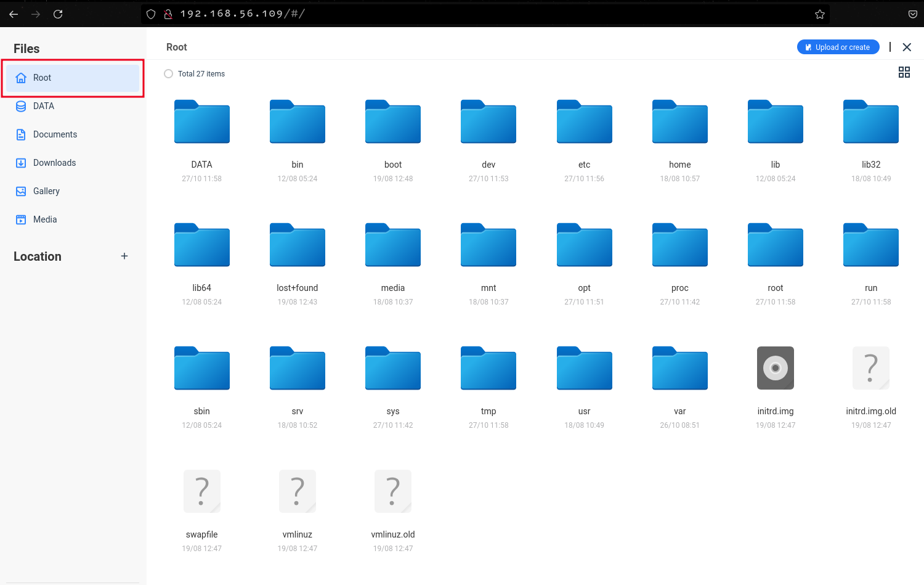Reload the page in the browser
The width and height of the screenshot is (924, 585).
pos(58,14)
